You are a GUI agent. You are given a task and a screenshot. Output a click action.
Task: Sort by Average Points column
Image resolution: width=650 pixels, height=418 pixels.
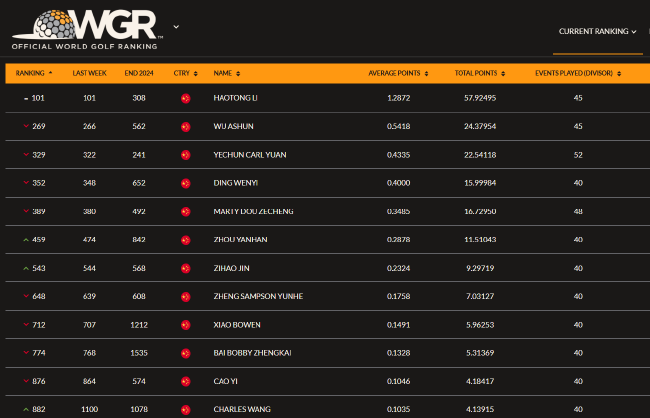coord(398,73)
